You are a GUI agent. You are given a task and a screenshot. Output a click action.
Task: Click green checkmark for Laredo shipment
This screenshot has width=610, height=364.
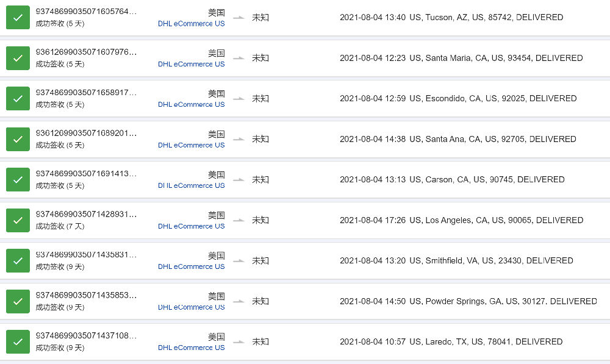point(18,342)
